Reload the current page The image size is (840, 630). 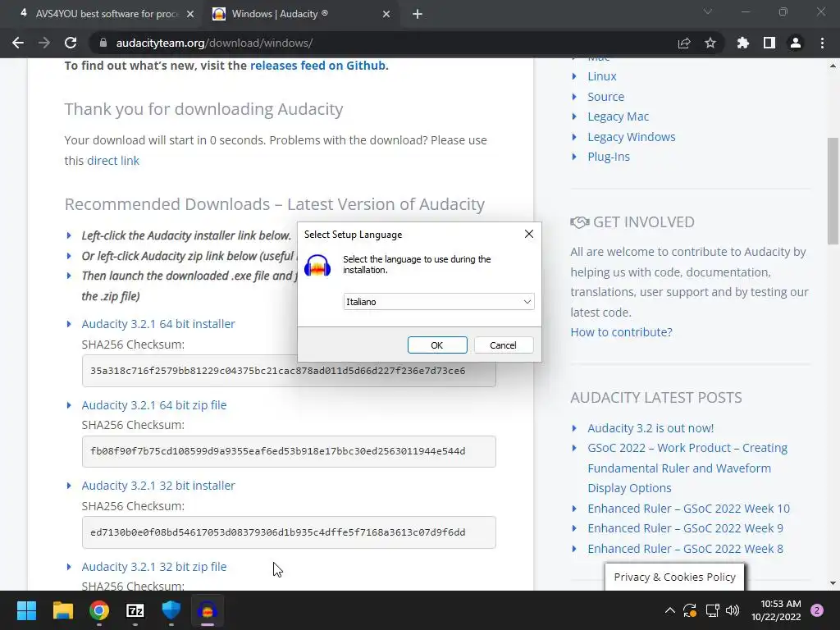tap(71, 43)
